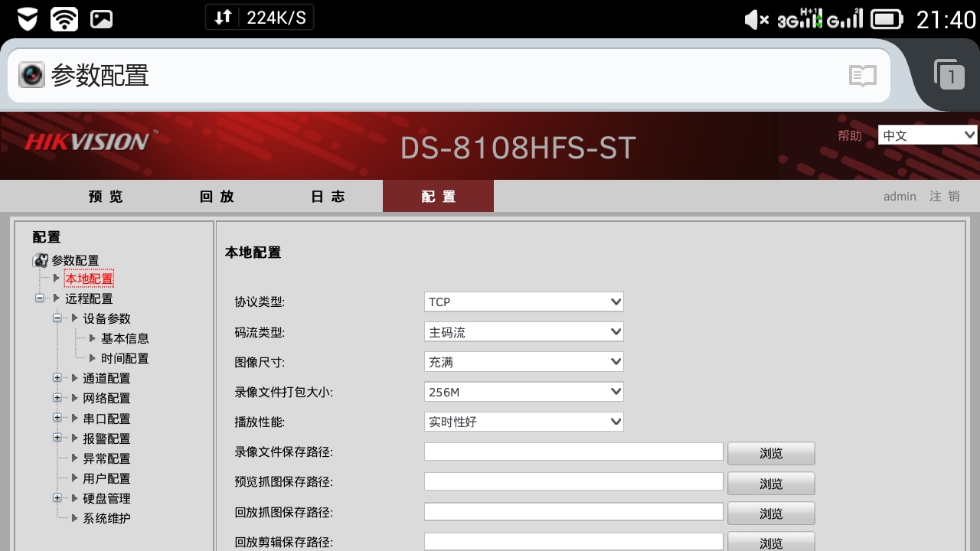Open the browser tabs counter icon
The width and height of the screenshot is (980, 551).
coord(949,74)
